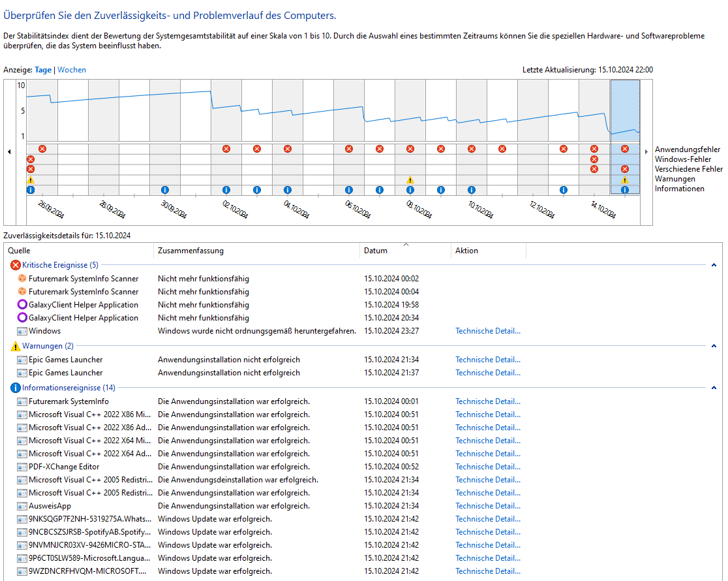Collapse the Warnungen group chevron
The height and width of the screenshot is (581, 728).
[x=714, y=346]
